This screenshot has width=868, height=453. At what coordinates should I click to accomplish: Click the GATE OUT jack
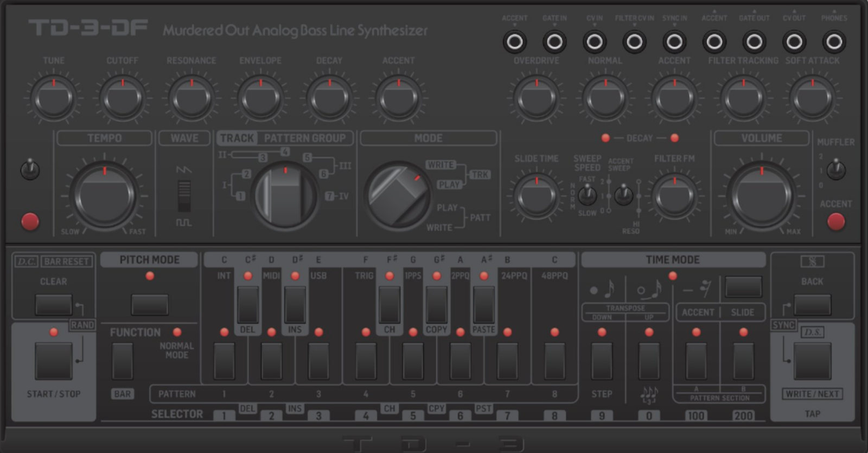coord(754,42)
